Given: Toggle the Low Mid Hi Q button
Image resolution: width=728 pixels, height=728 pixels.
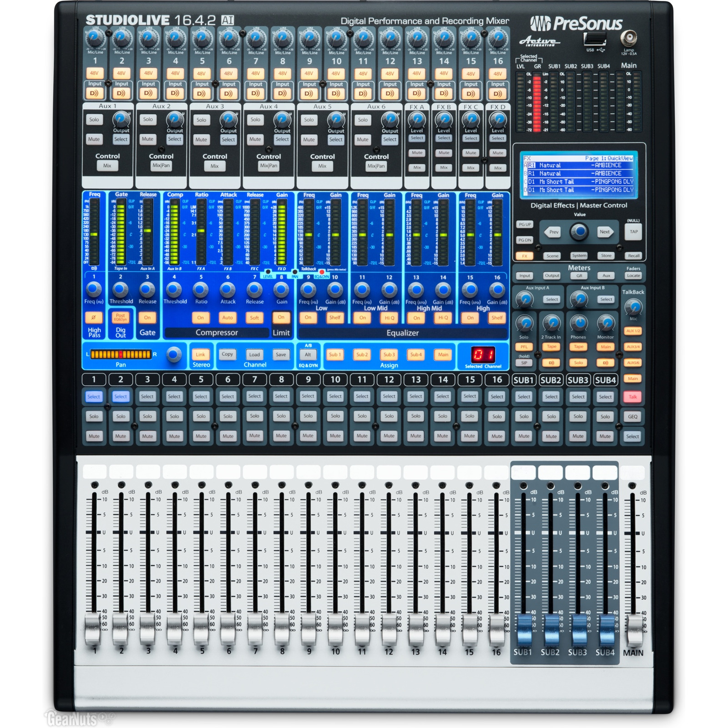Looking at the screenshot, I should 389,318.
